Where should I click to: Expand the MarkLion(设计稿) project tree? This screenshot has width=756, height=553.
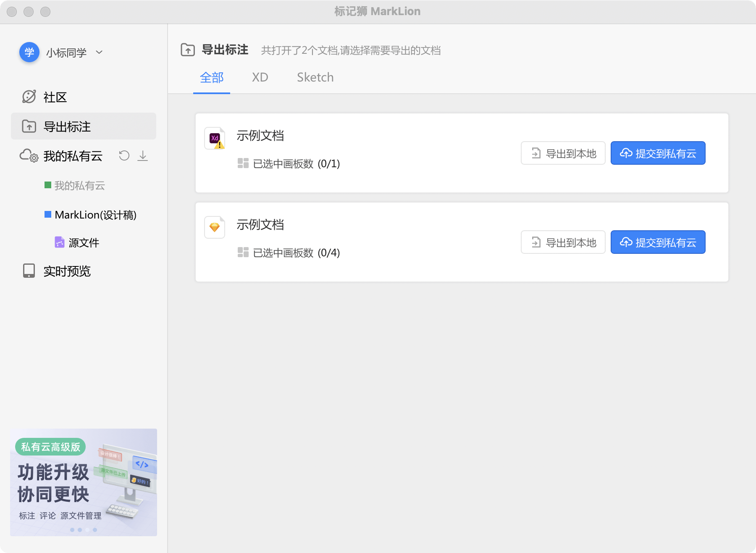pyautogui.click(x=97, y=215)
